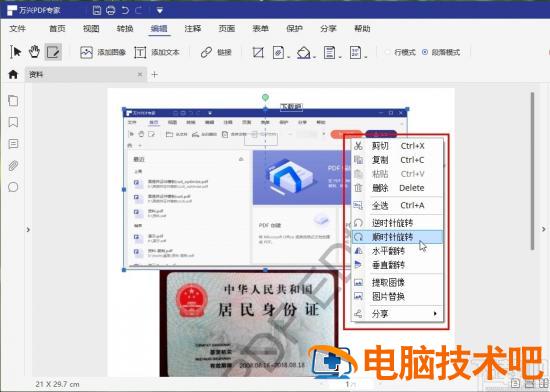Open the comments panel
The image size is (550, 392).
pos(13,144)
